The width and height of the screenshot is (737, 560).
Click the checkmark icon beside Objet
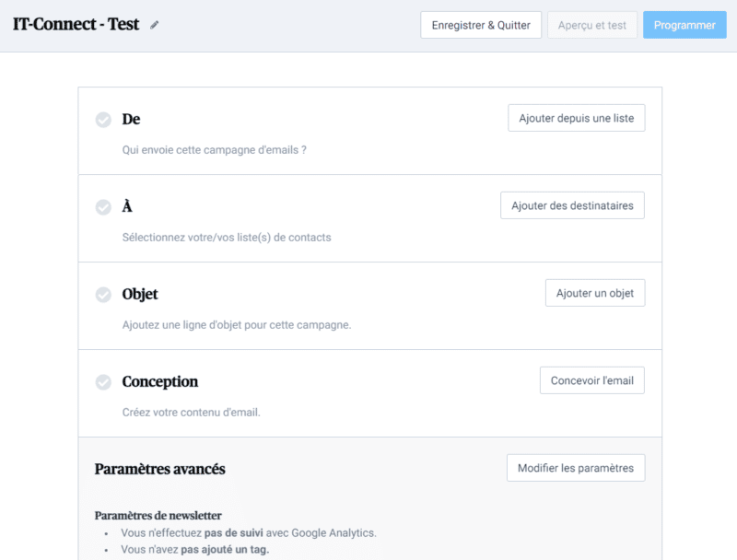click(x=103, y=295)
